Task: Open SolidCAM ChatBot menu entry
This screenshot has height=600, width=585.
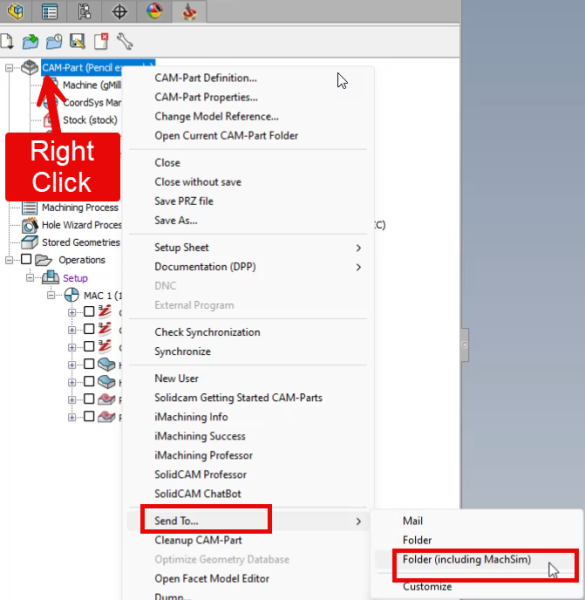Action: (197, 494)
